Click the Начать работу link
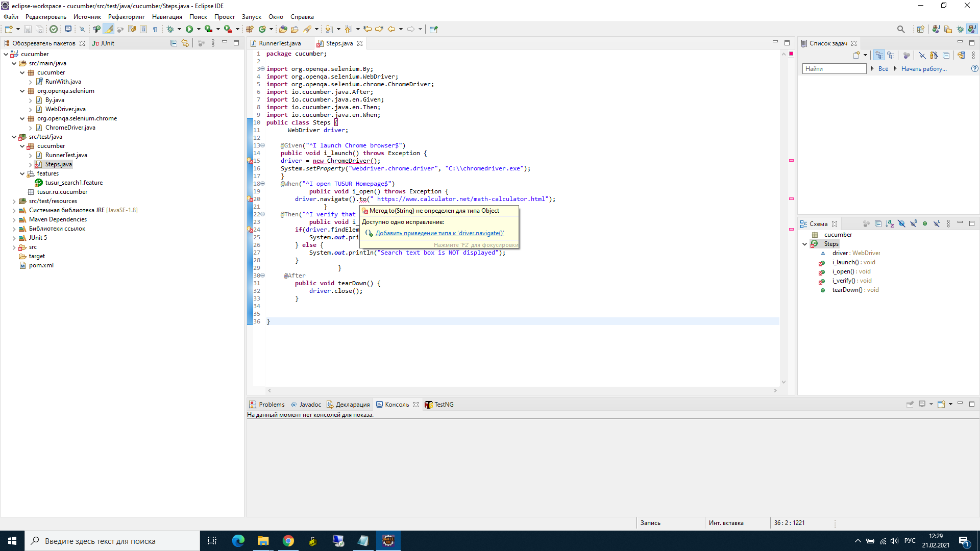This screenshot has height=551, width=980. point(923,69)
